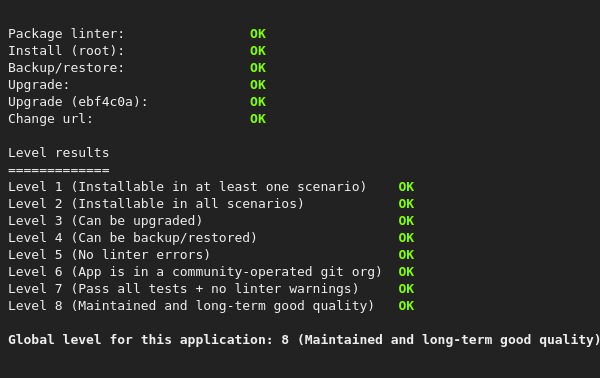Click OK status next to Backup/restore
Viewport: 600px width, 378px height.
coord(258,68)
